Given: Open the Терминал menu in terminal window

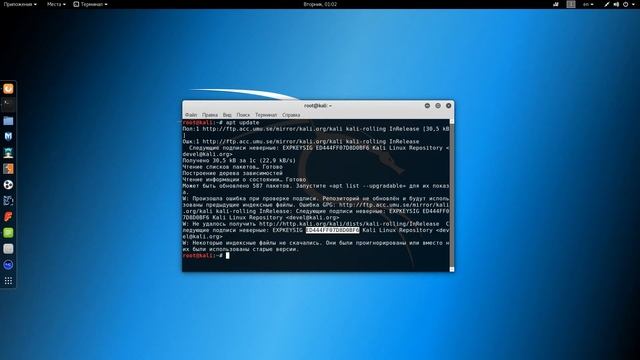Looking at the screenshot, I should [266, 115].
